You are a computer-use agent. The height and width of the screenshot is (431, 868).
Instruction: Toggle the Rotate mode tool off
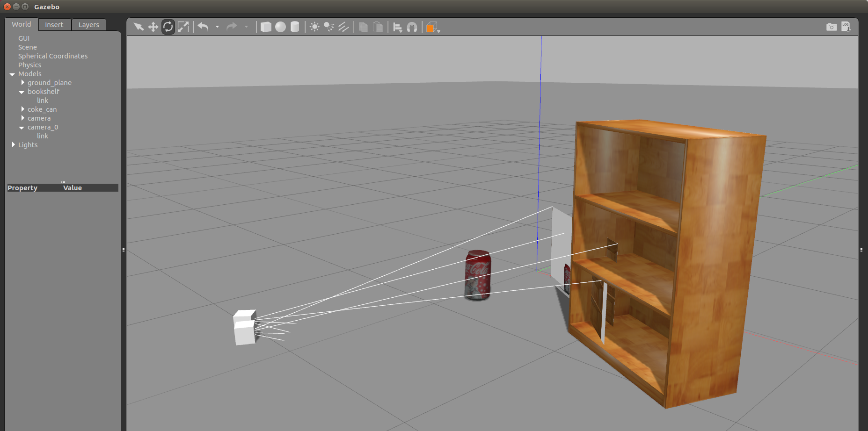168,27
